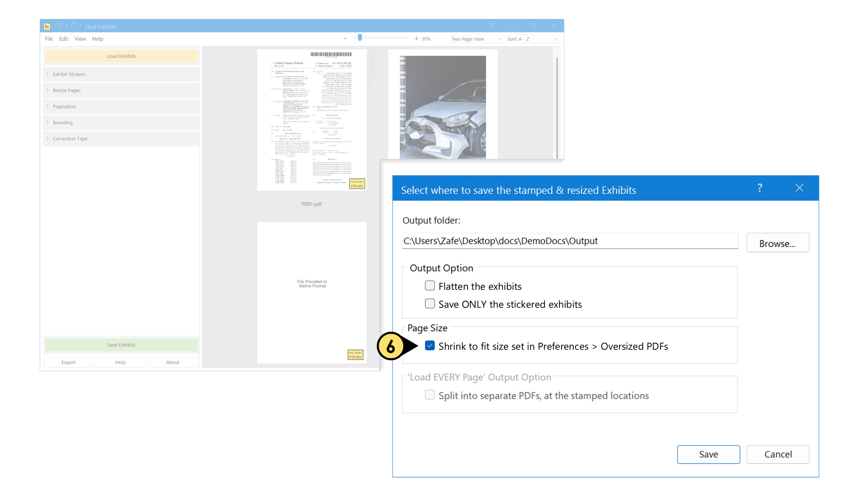This screenshot has height=488, width=868.
Task: Check Save ONLY the stickered exhibits
Action: pos(429,303)
